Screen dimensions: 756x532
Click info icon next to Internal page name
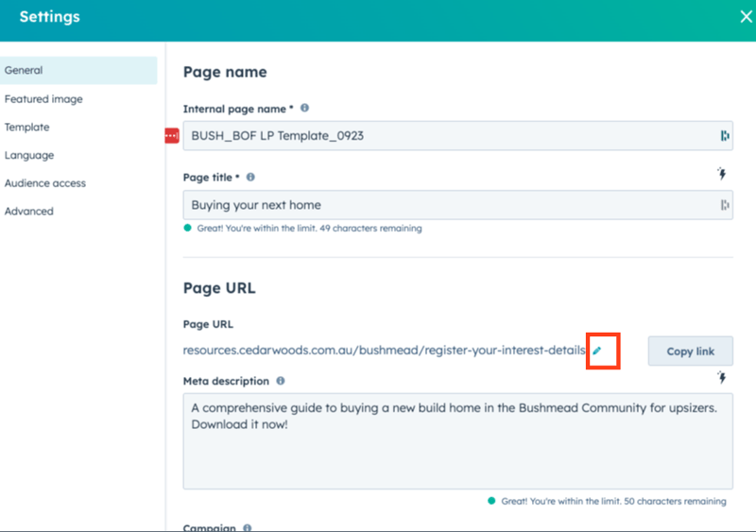point(304,108)
